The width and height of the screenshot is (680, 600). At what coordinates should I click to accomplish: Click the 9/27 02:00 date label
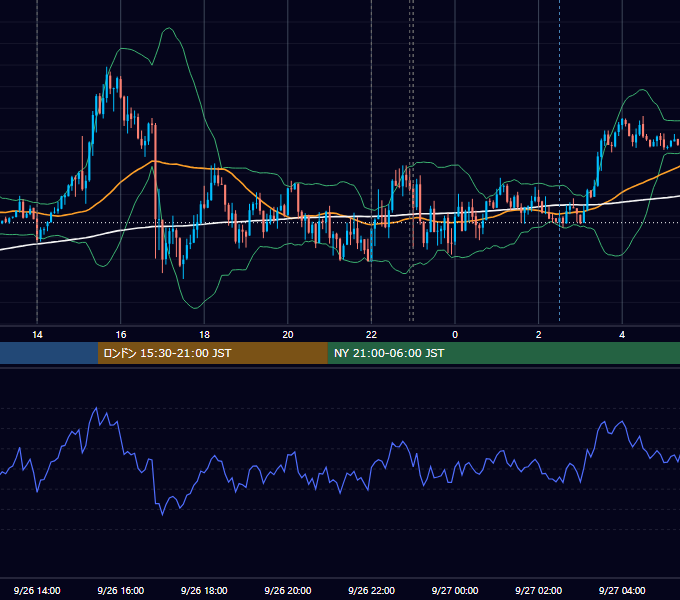(539, 590)
